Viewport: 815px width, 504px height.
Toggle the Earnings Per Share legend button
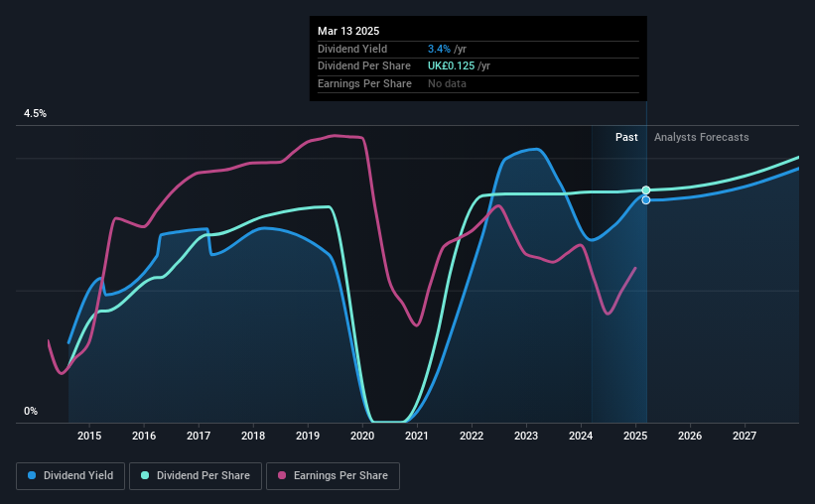333,476
